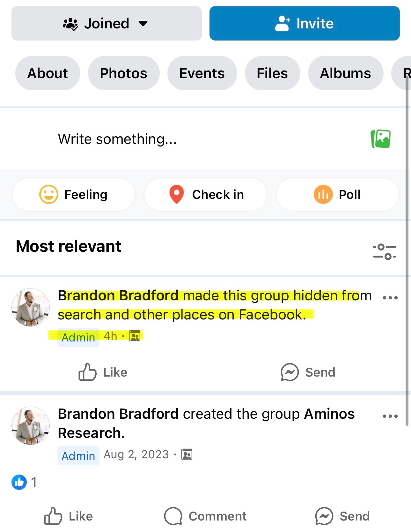Screen dimensions: 411x532
Task: Create a Poll in the group
Action: coord(337,194)
